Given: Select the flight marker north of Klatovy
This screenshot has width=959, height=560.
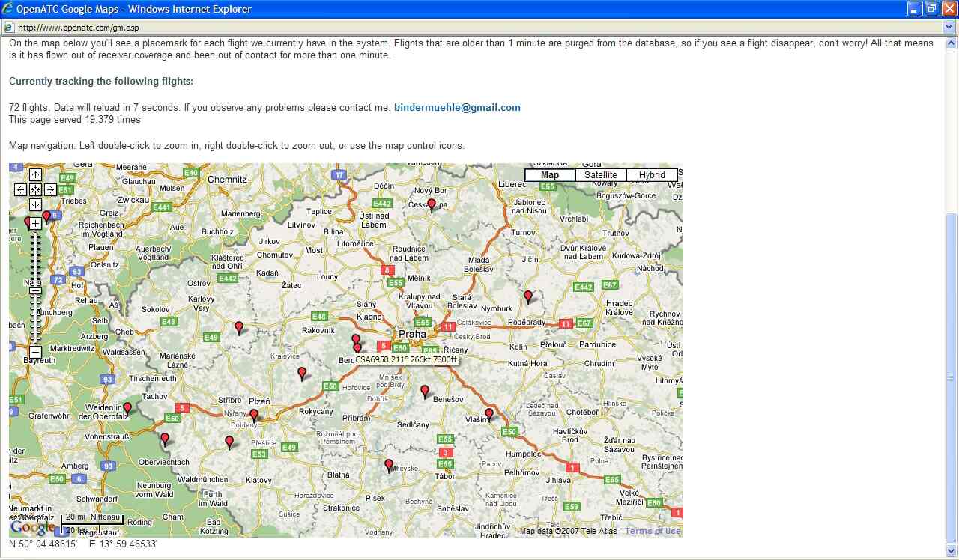Looking at the screenshot, I should (229, 442).
